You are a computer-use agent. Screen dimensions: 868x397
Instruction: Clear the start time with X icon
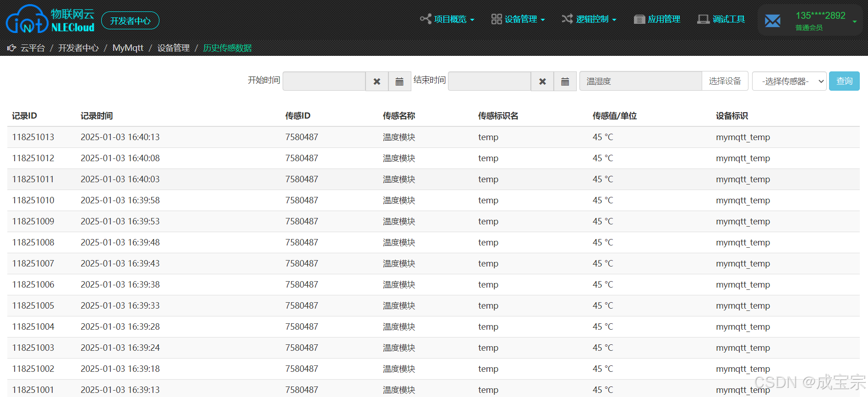(x=377, y=81)
